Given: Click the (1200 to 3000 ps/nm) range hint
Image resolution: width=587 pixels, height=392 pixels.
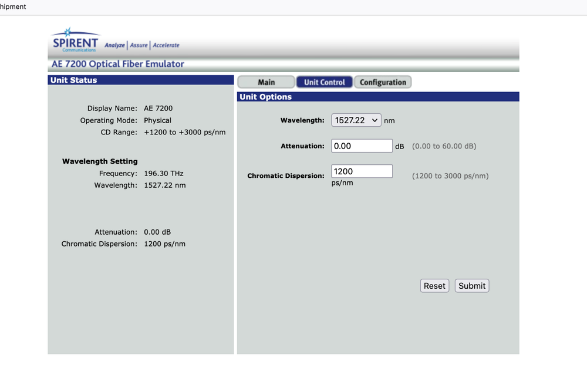Looking at the screenshot, I should pos(450,175).
